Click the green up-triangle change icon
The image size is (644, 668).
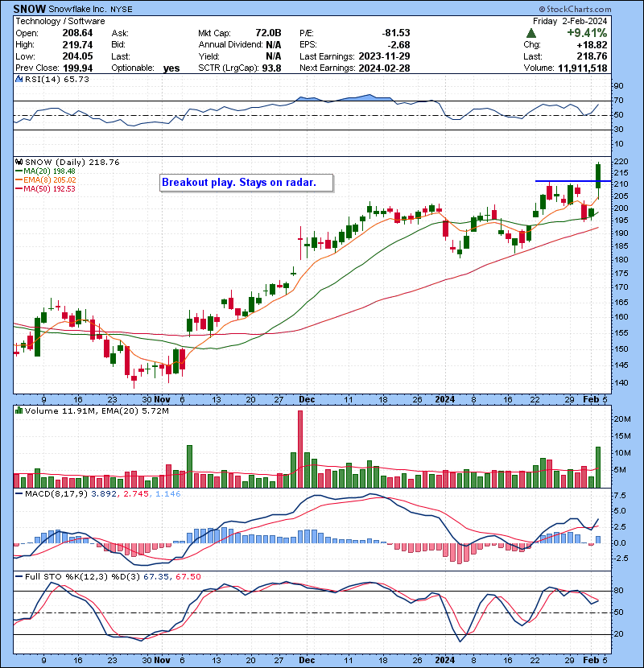pyautogui.click(x=530, y=33)
